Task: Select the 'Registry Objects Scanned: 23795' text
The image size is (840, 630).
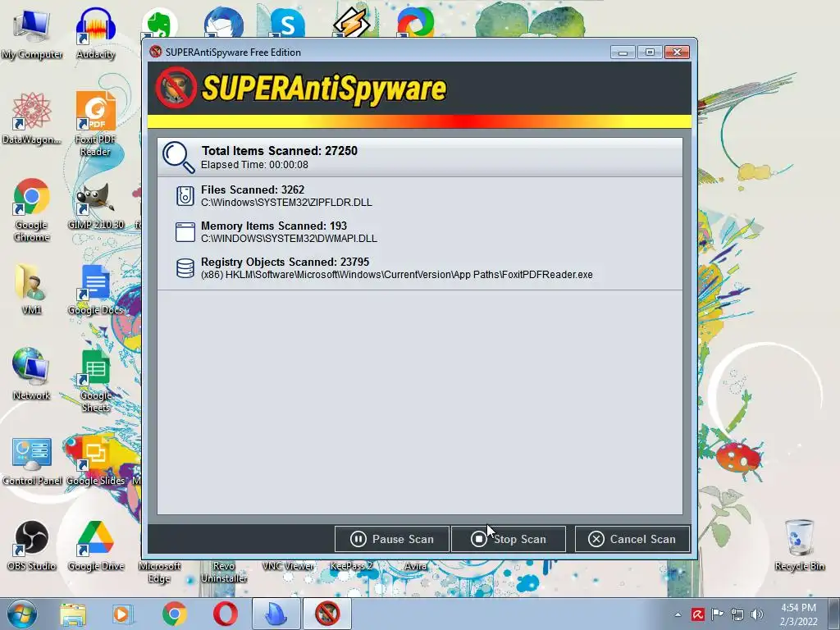Action: (285, 262)
